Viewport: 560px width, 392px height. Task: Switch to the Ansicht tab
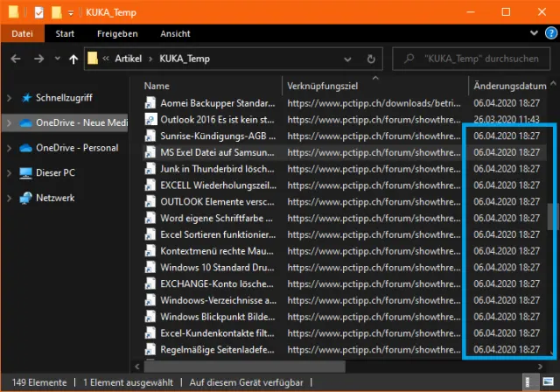pos(175,34)
